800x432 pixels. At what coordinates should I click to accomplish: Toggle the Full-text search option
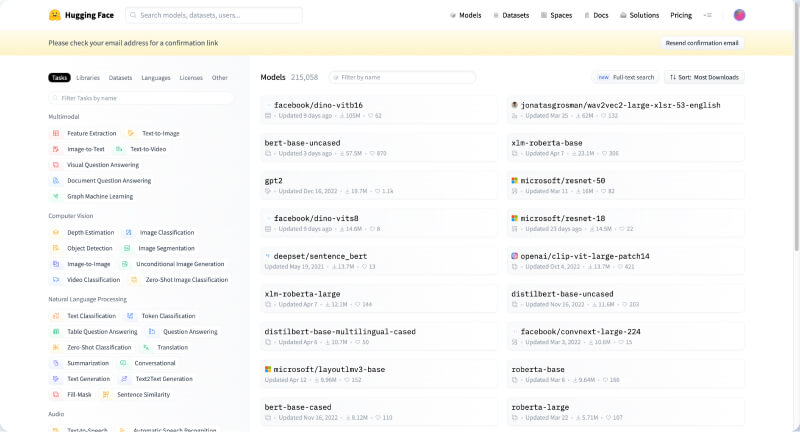(x=626, y=77)
